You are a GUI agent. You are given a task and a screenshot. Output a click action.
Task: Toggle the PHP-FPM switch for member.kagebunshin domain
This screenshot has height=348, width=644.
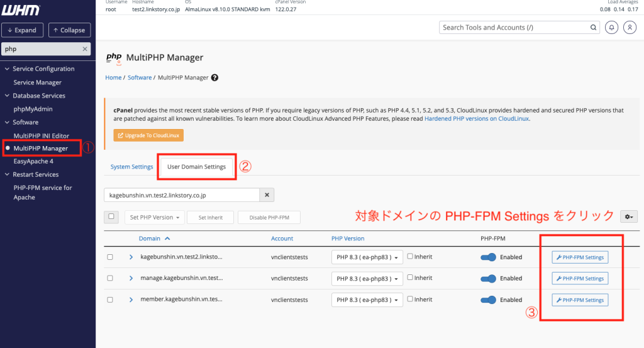[488, 300]
